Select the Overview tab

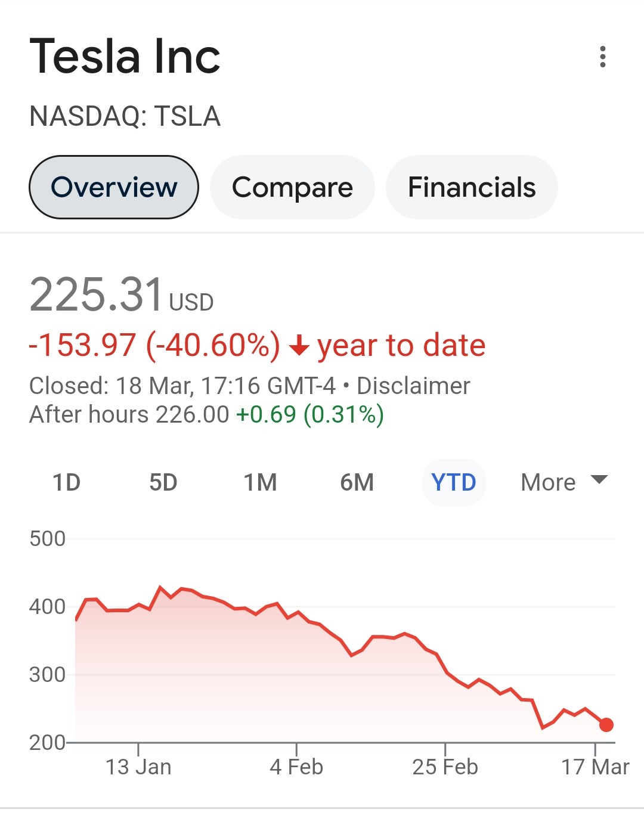[x=114, y=187]
